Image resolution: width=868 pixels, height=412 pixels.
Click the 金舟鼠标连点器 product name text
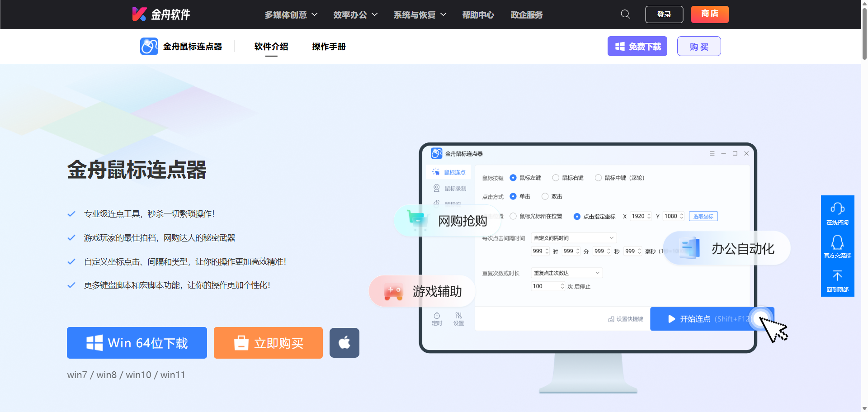(x=193, y=46)
